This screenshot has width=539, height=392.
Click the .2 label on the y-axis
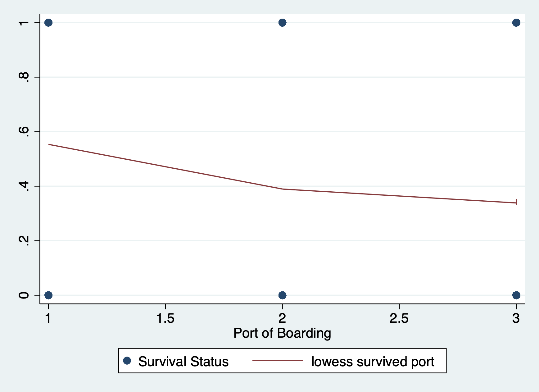[24, 241]
